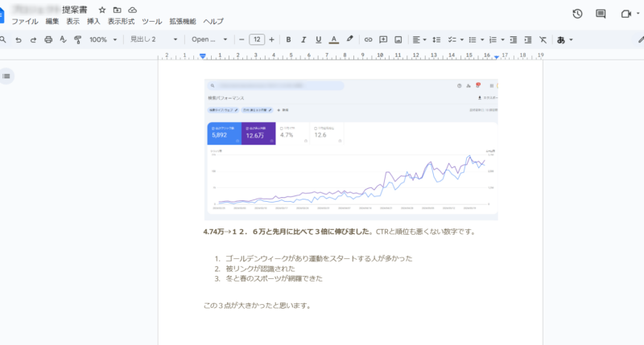Open the search menus magnifier
This screenshot has width=644, height=345.
click(3, 39)
